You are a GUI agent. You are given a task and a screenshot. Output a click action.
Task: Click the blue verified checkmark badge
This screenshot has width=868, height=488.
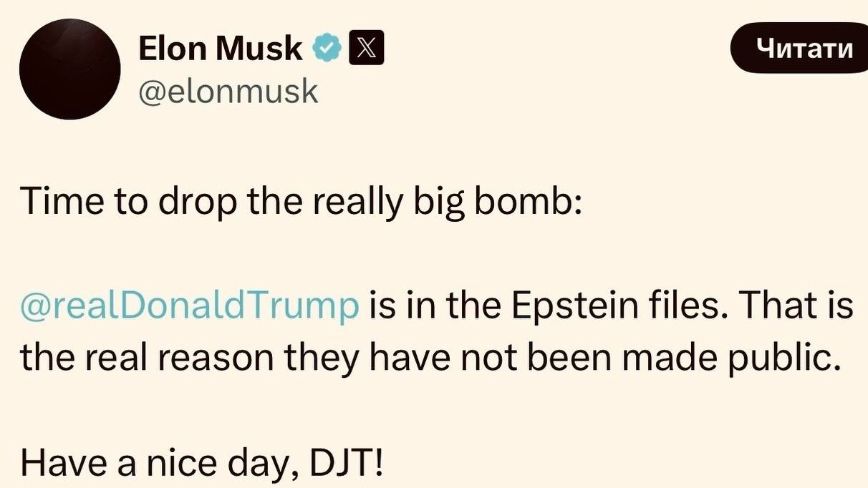click(327, 50)
